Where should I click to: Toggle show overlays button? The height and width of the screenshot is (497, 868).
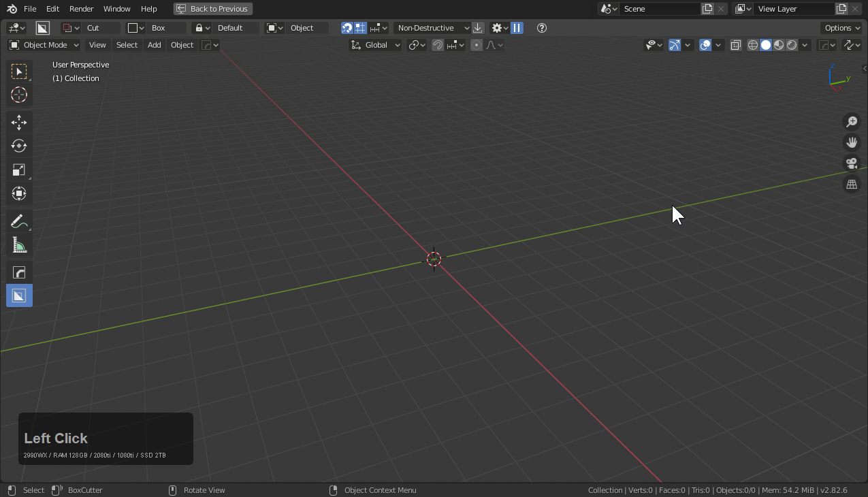705,45
